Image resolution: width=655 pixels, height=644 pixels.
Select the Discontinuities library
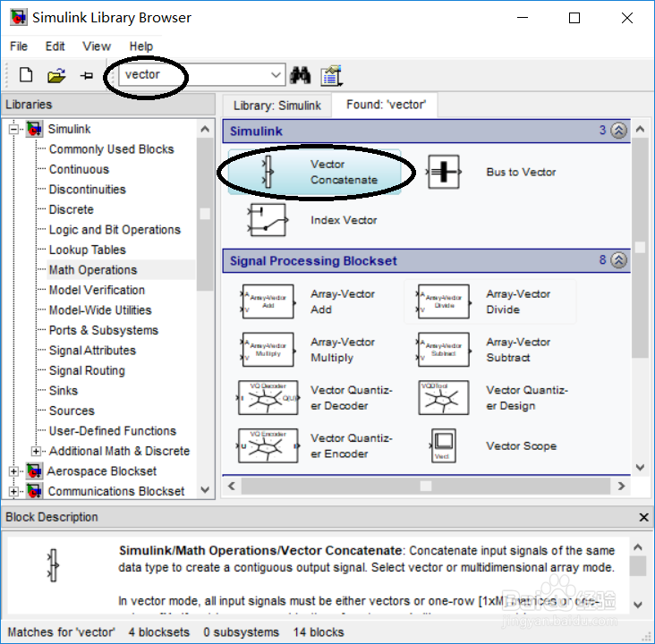point(88,190)
